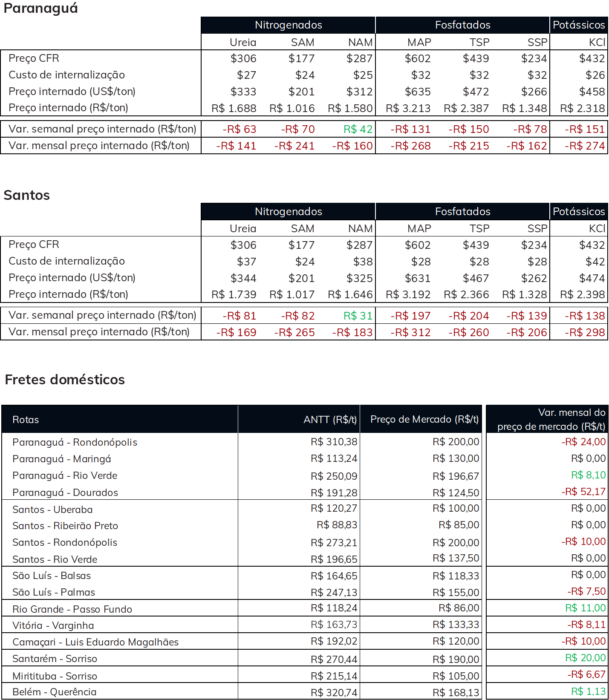The width and height of the screenshot is (609, 700).
Task: Select Paranaguá Ureia Preço CFR $306
Action: [x=243, y=58]
